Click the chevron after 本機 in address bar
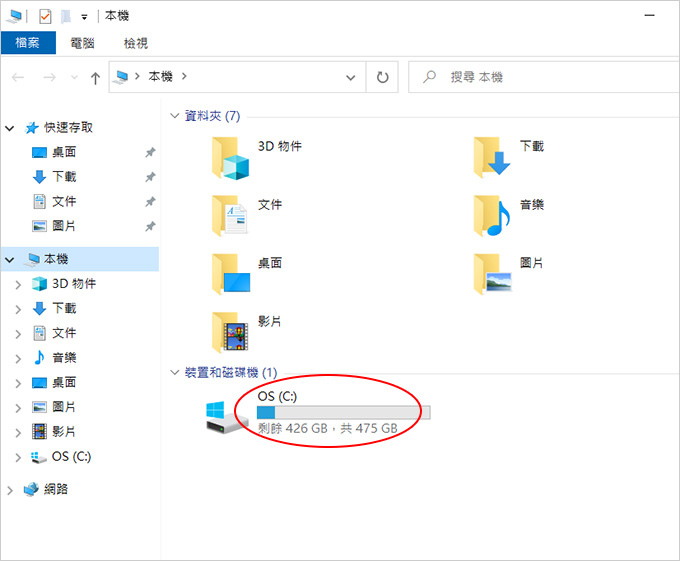Viewport: 680px width, 561px height. tap(184, 77)
